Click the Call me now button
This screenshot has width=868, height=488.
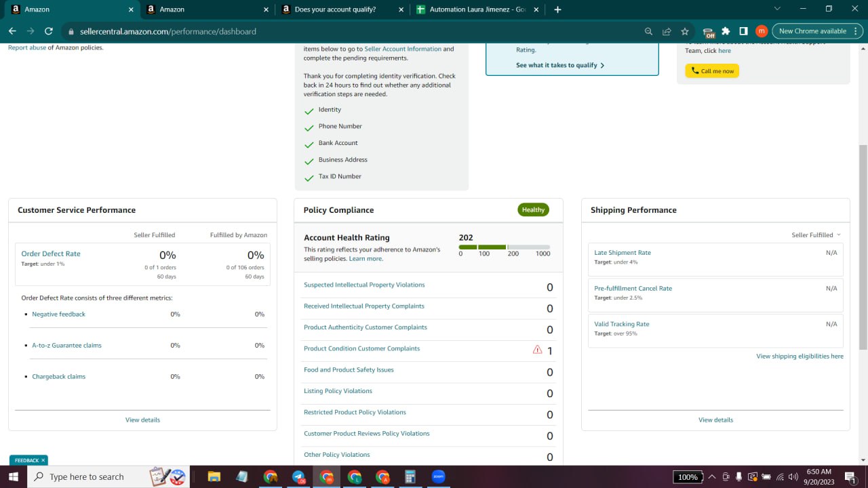(712, 70)
